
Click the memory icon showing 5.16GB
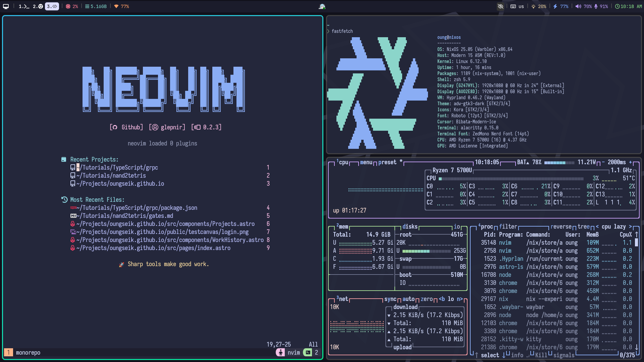click(88, 6)
